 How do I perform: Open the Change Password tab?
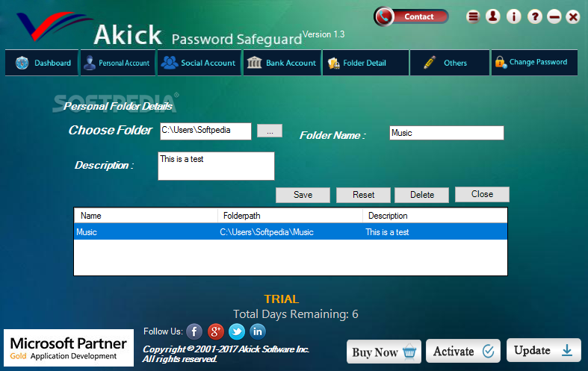[534, 63]
